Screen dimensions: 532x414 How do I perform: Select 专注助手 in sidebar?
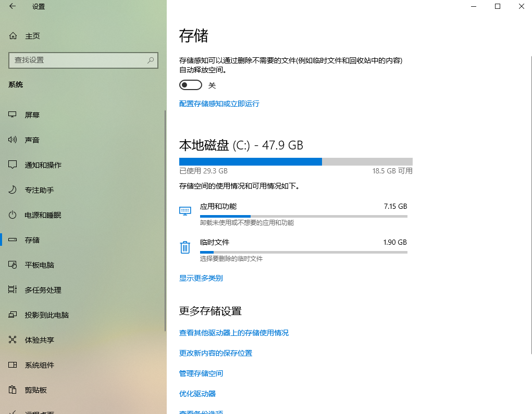pyautogui.click(x=82, y=190)
